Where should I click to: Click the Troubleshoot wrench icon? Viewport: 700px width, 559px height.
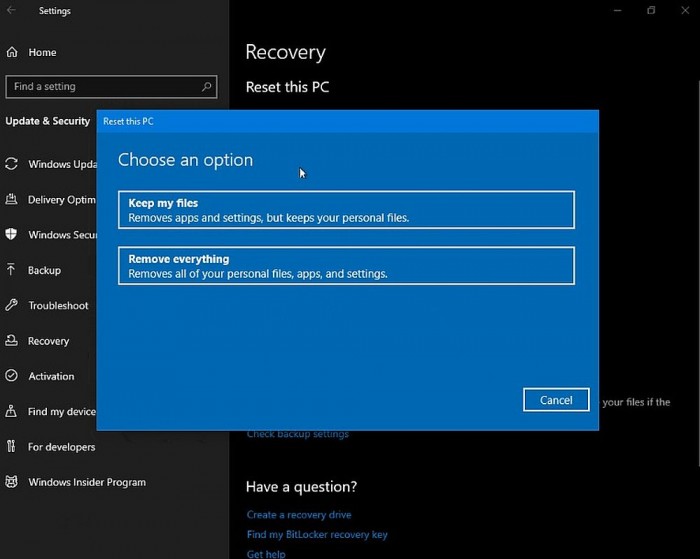11,305
